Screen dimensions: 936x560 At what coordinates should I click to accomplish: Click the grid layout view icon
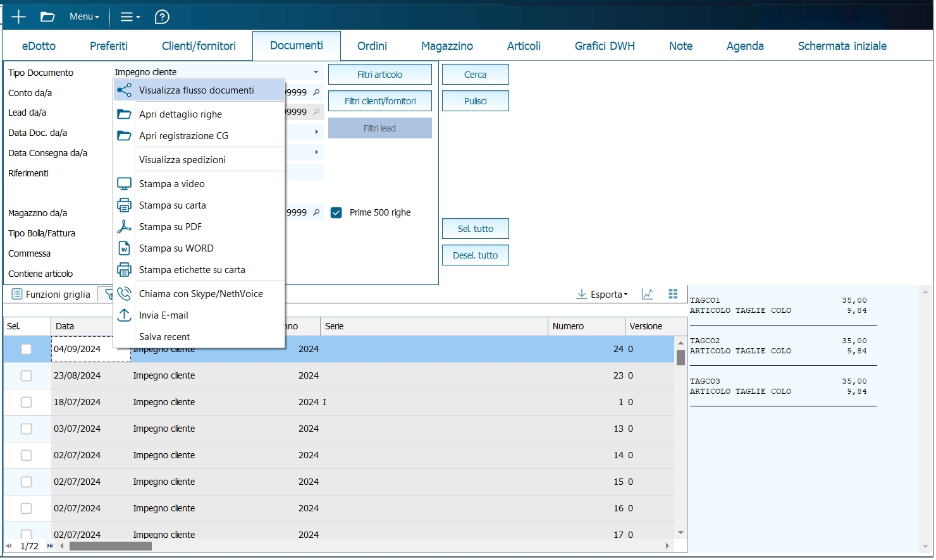(673, 294)
